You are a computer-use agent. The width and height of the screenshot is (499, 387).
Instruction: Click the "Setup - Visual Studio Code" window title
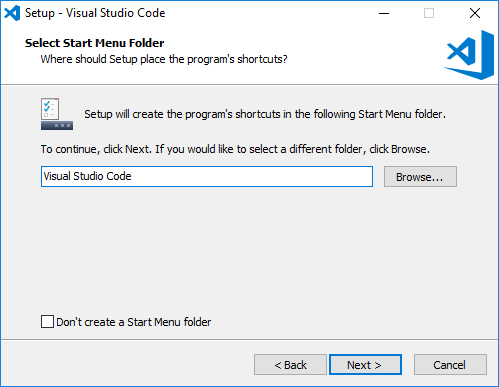95,13
